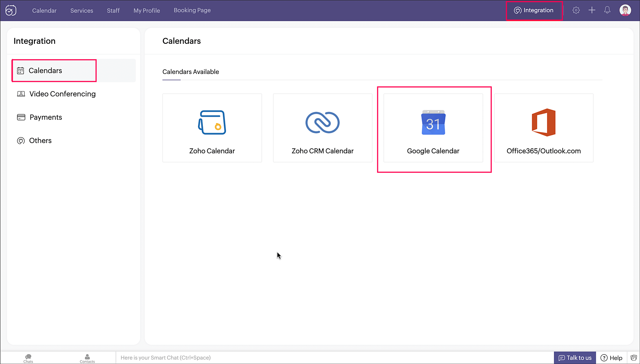The width and height of the screenshot is (640, 364).
Task: Open the Help button
Action: [612, 358]
